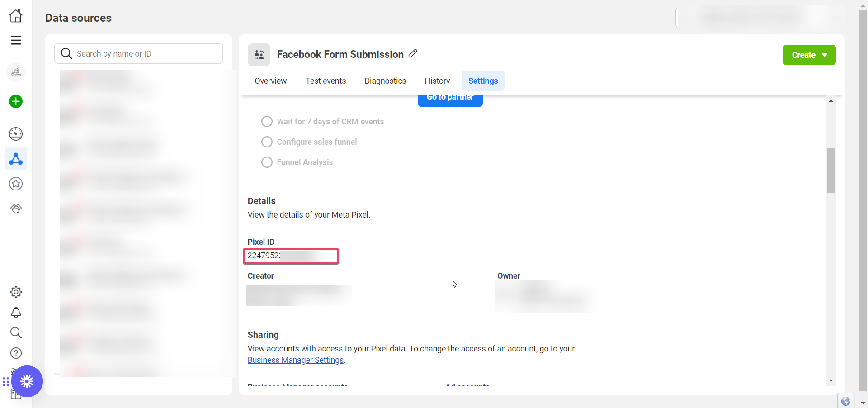Screen dimensions: 868x408
Task: Click the dotted drag handle beside purple button
Action: coord(5,382)
